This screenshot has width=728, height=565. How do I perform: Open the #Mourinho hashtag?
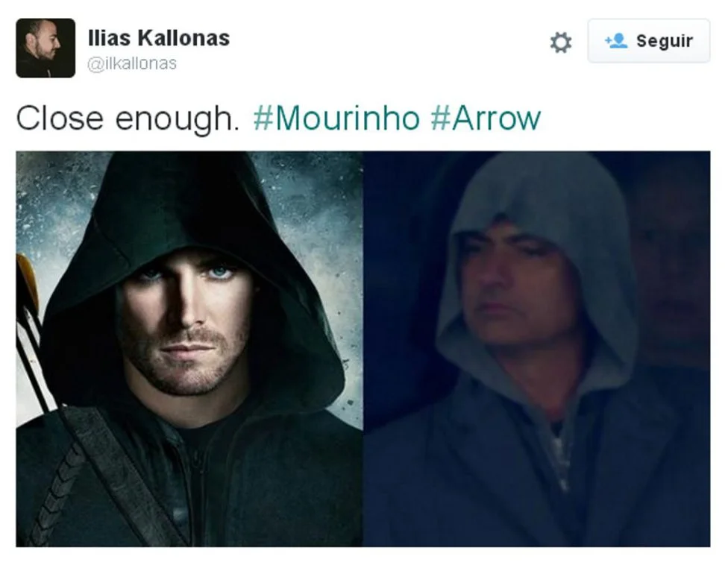click(336, 118)
